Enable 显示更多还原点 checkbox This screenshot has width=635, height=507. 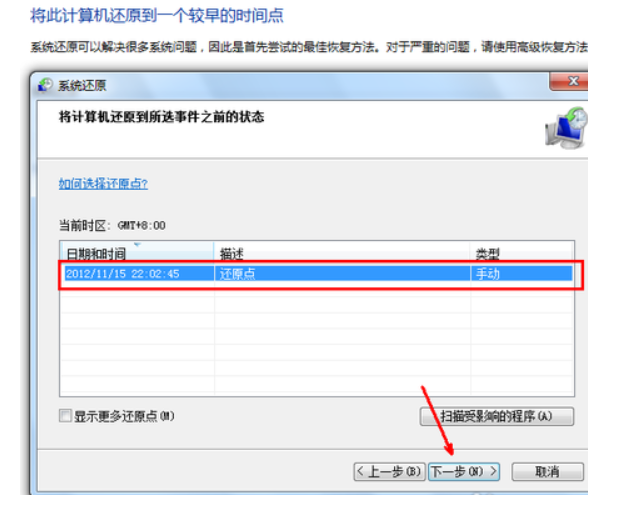(67, 416)
